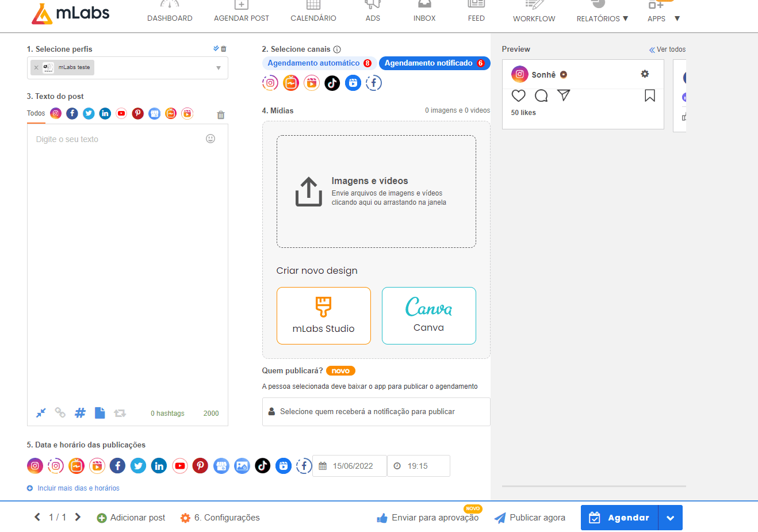Viewport: 758px width, 532px height.
Task: Select the Instagram icon in channel row
Action: [x=270, y=82]
